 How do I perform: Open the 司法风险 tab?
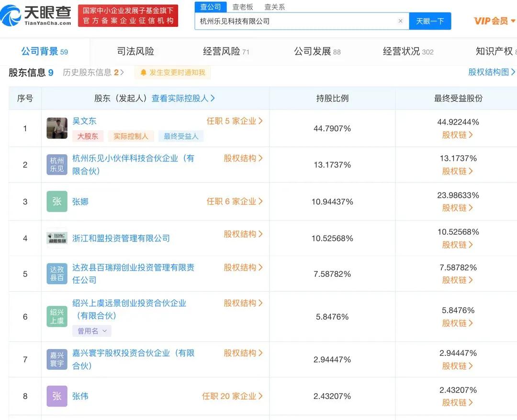tap(135, 51)
